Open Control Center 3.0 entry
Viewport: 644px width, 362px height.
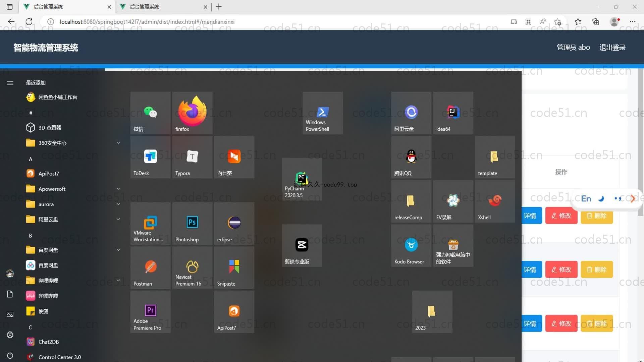tap(73, 357)
